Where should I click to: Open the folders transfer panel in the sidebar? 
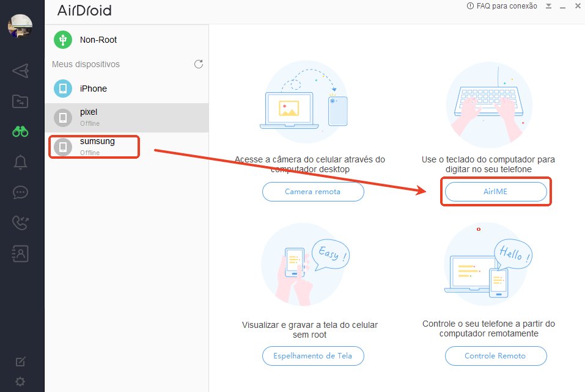tap(20, 101)
